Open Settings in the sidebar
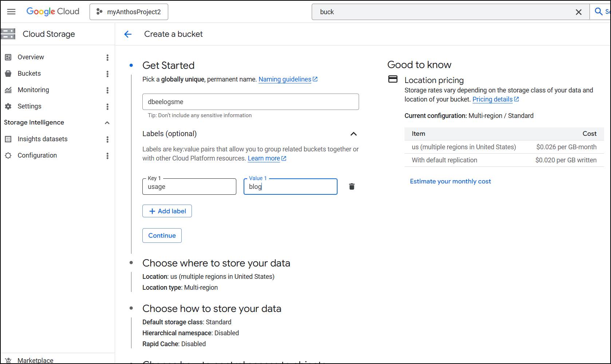611x364 pixels. coord(29,106)
